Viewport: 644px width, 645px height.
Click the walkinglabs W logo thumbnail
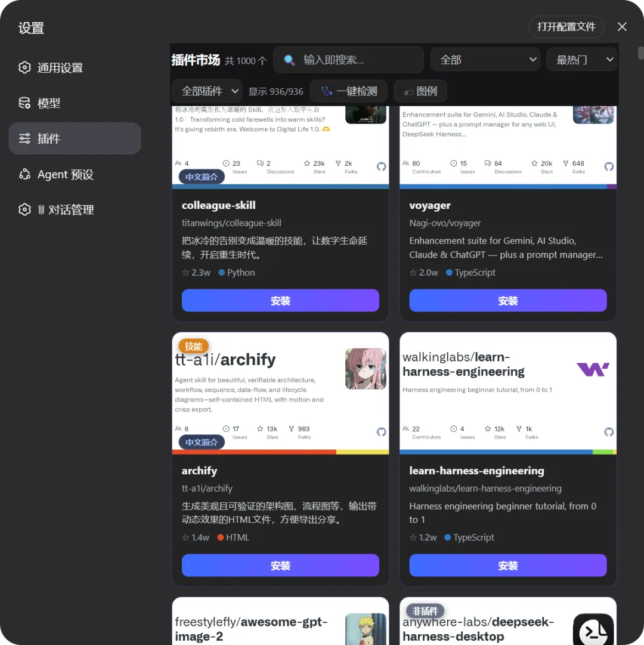click(593, 369)
